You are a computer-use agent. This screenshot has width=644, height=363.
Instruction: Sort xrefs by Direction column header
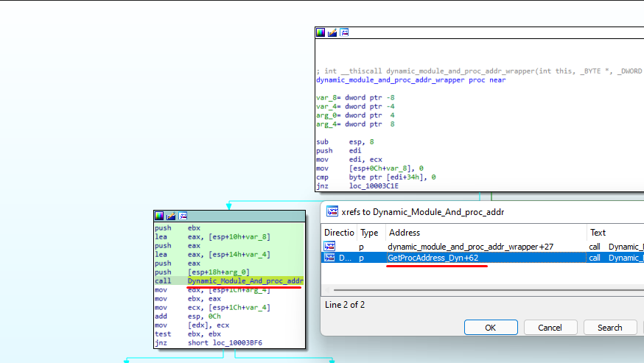click(x=339, y=233)
